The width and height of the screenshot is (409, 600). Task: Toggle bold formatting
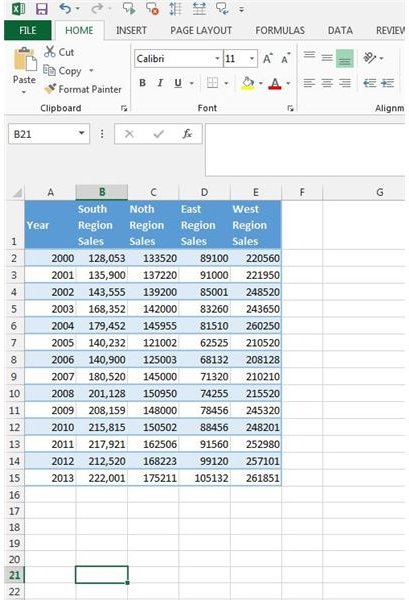[x=142, y=83]
